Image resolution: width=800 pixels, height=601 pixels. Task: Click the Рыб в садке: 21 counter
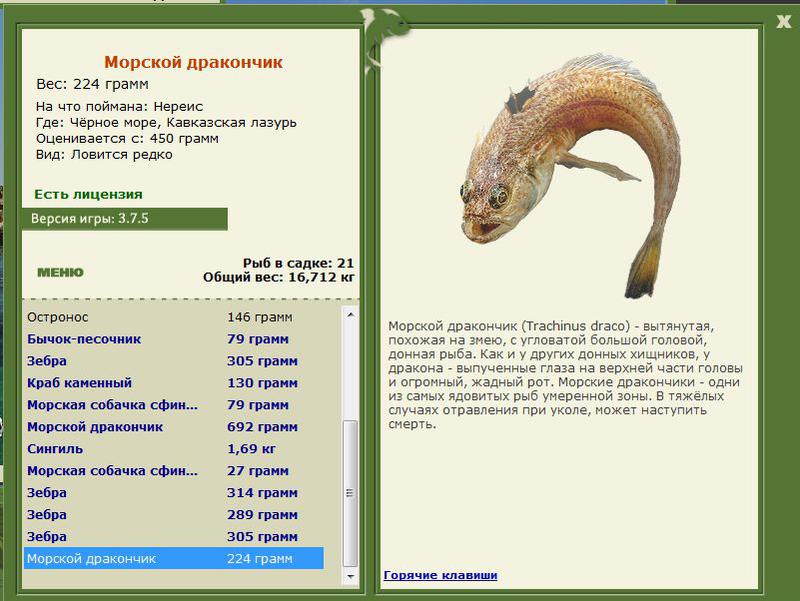coord(298,263)
